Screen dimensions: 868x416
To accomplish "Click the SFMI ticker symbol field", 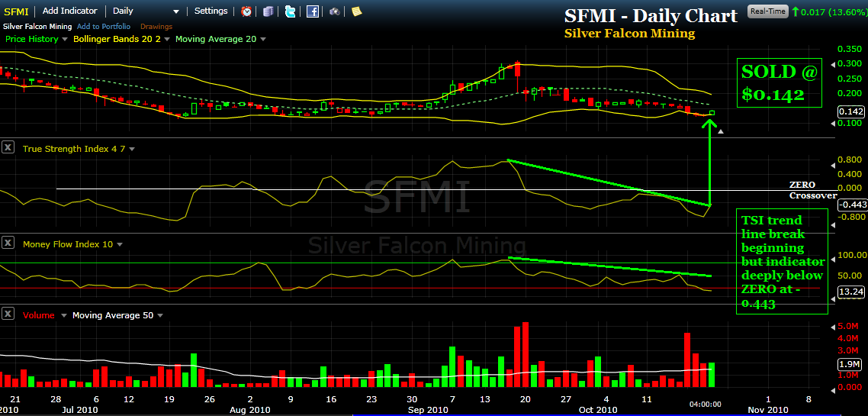I will pyautogui.click(x=15, y=11).
